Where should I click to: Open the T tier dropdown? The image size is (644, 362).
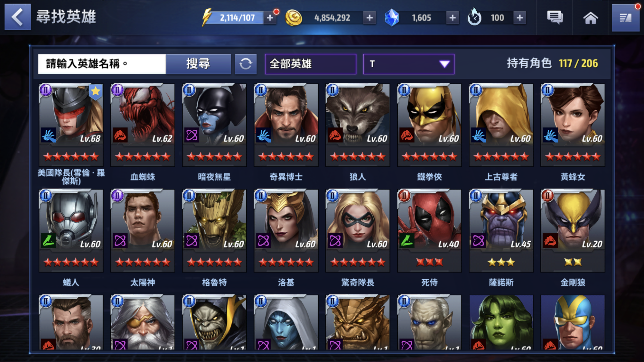click(408, 64)
